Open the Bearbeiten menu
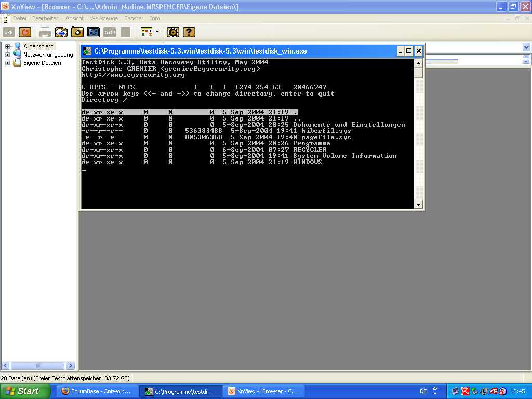This screenshot has height=399, width=532. 46,18
